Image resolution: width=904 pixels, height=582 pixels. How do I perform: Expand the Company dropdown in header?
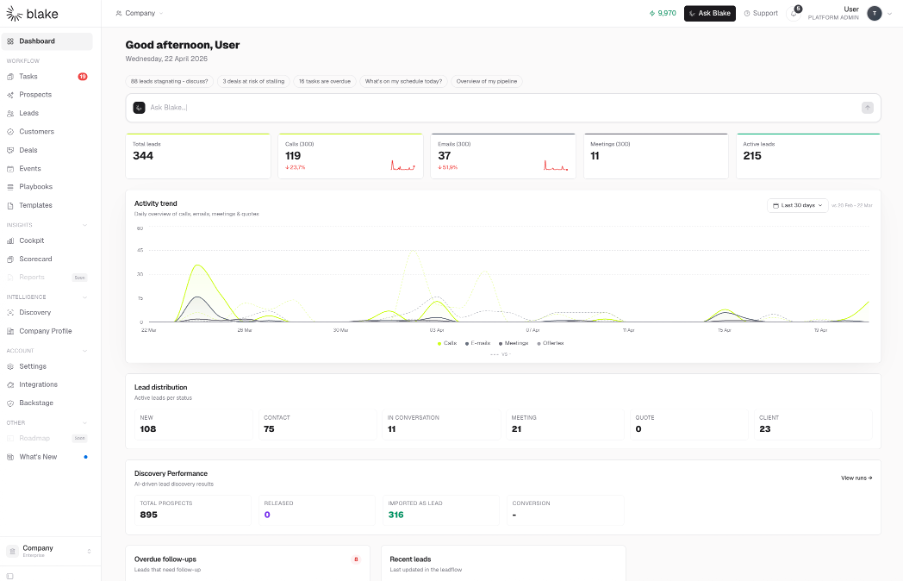pyautogui.click(x=139, y=13)
